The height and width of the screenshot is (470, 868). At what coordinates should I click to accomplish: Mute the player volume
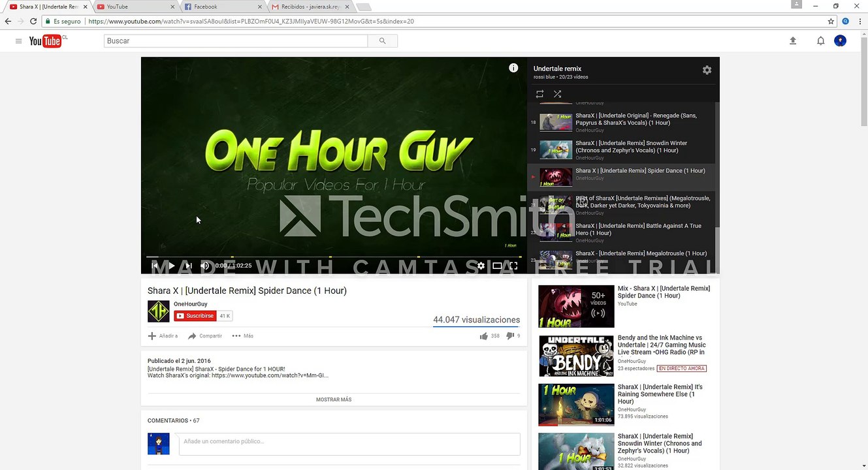pos(204,266)
